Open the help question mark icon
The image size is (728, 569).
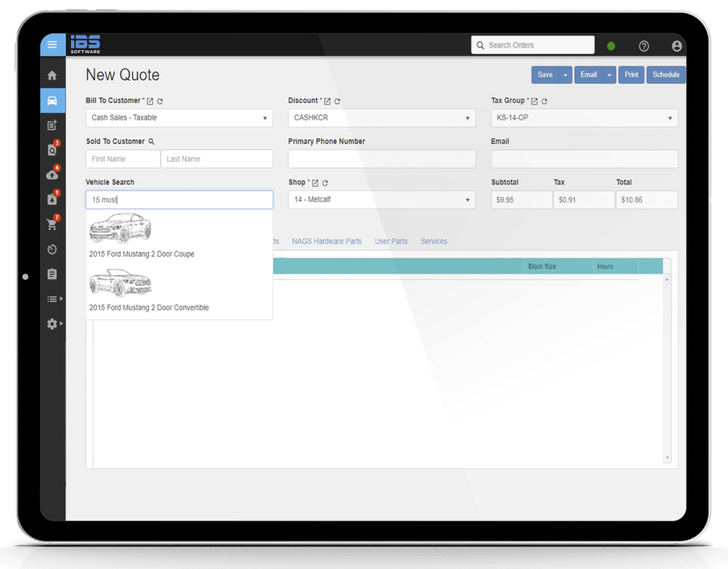(644, 45)
